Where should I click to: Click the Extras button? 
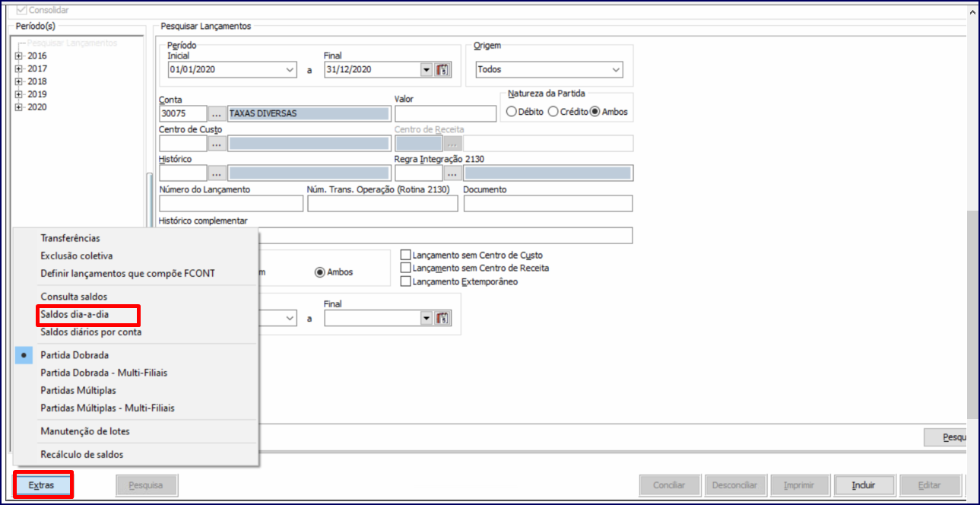tap(43, 485)
